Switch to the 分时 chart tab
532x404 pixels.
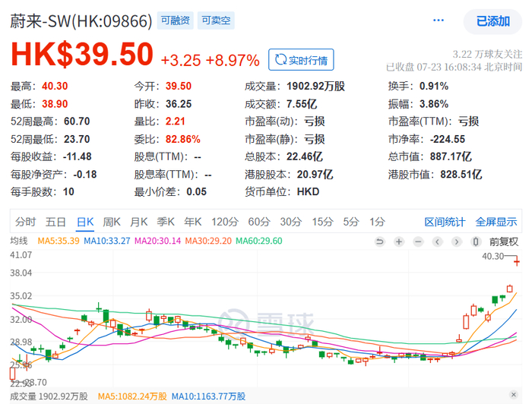tap(25, 222)
